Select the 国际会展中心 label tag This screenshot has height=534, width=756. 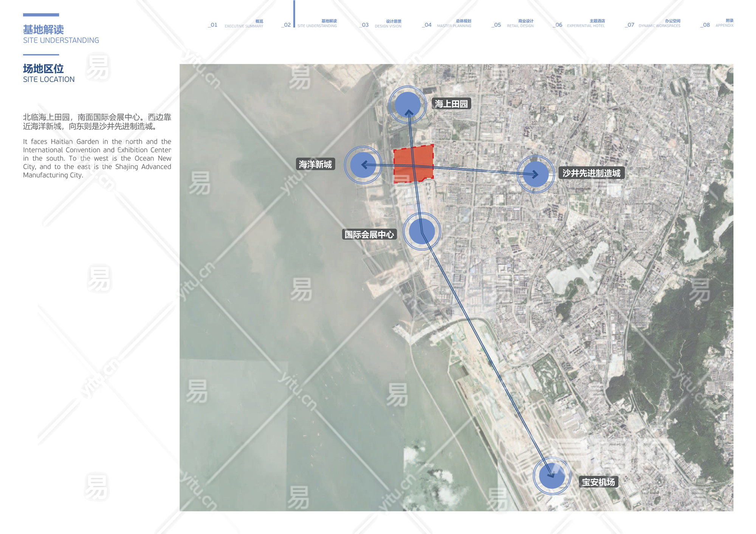pyautogui.click(x=369, y=235)
